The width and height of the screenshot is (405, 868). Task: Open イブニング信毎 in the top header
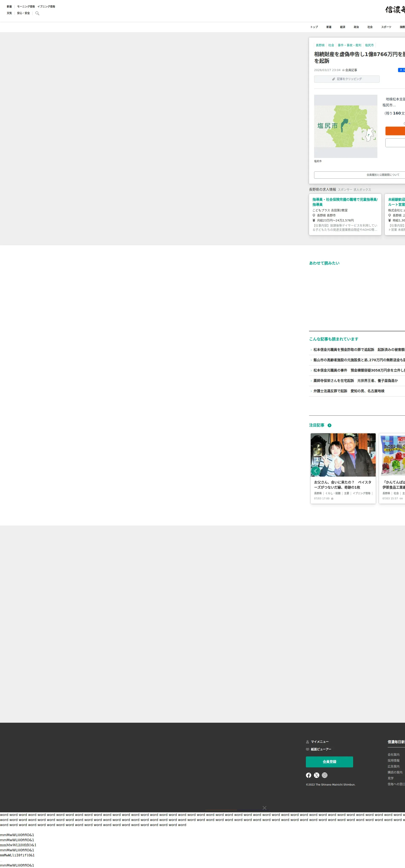(x=46, y=6)
